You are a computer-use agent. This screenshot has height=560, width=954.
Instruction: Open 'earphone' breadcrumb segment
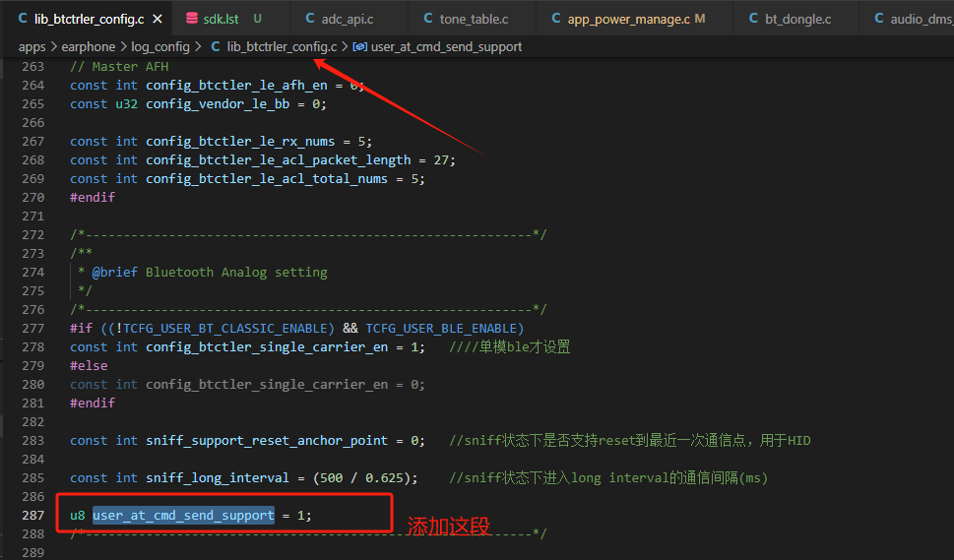point(89,47)
